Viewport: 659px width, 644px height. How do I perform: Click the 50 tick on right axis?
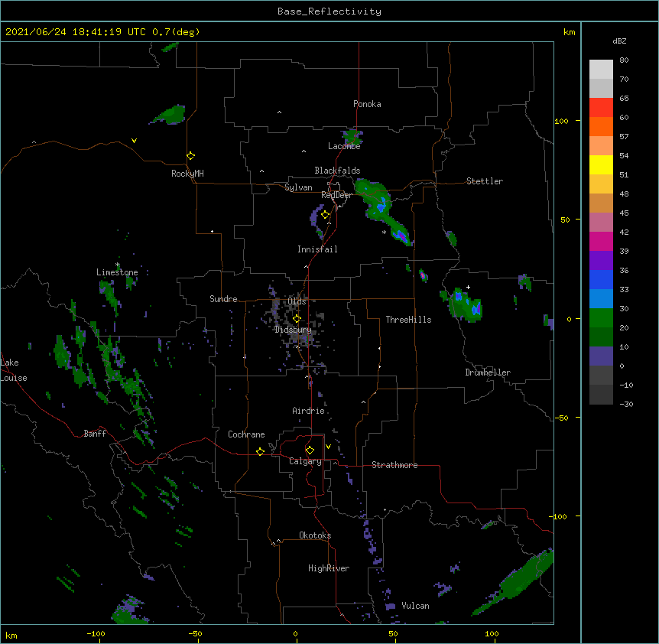click(x=565, y=220)
